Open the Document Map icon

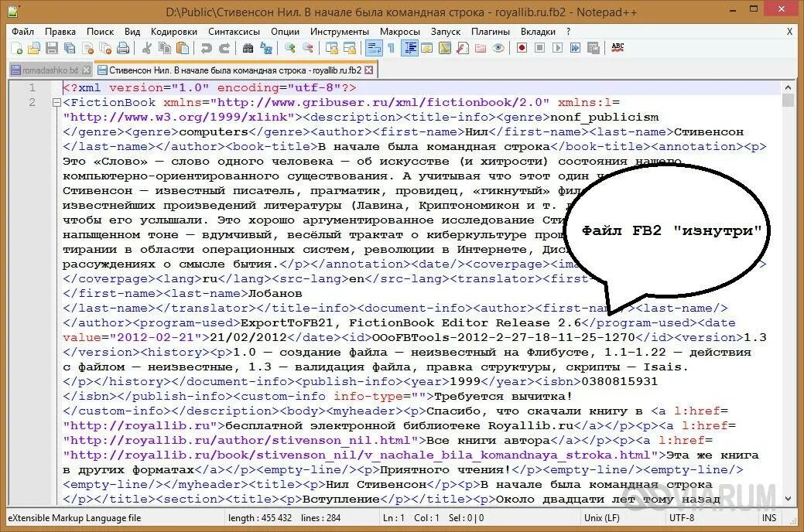[444, 48]
